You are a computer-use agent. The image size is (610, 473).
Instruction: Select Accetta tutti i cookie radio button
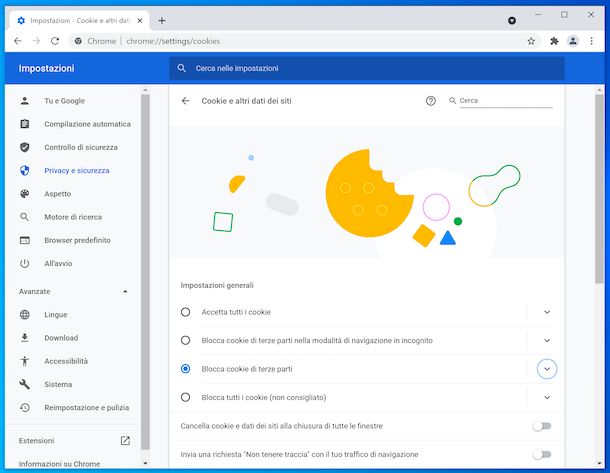tap(186, 312)
